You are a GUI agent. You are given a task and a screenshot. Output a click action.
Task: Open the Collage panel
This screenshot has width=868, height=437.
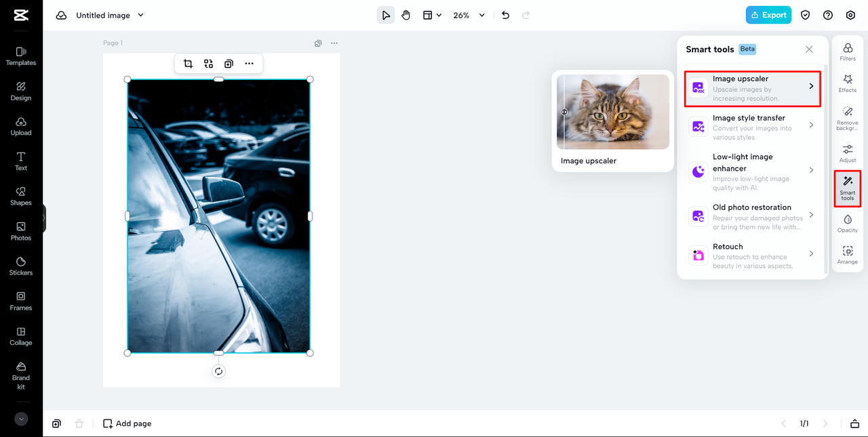[x=21, y=337]
